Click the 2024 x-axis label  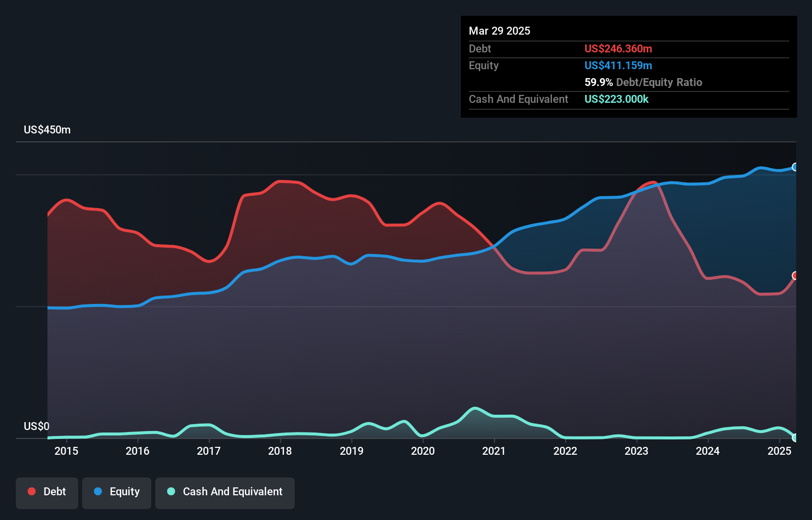coord(708,451)
